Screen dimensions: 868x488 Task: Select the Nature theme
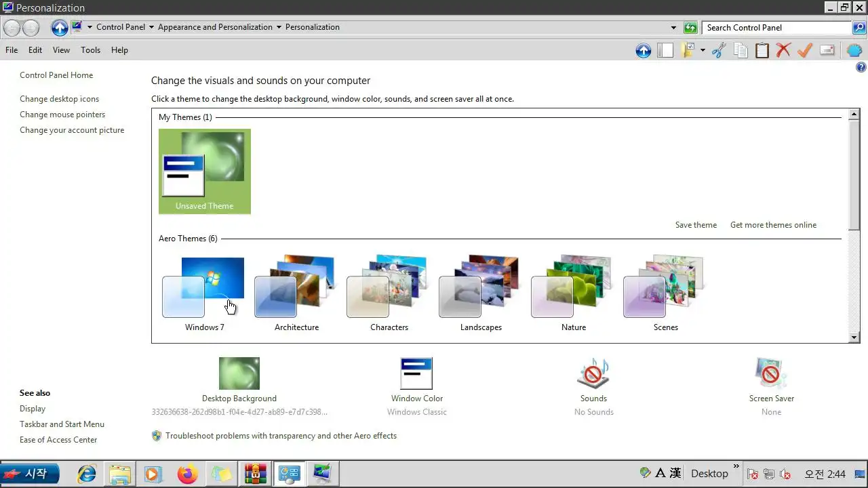(x=573, y=293)
